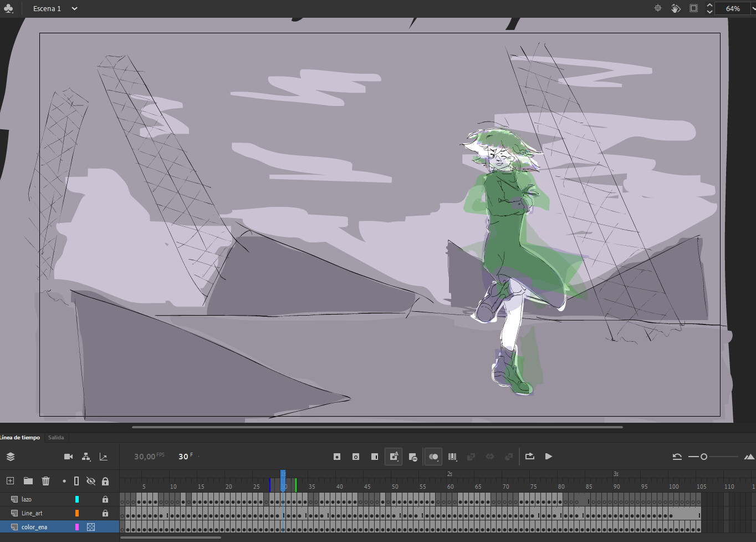Screen dimensions: 756x542
Task: Click the New Folder icon
Action: (x=28, y=481)
